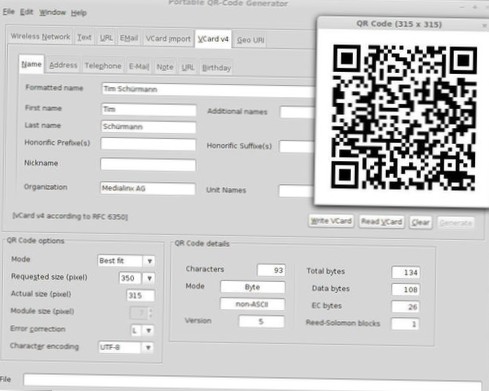Open the Help menu
The image size is (489, 391).
click(79, 13)
